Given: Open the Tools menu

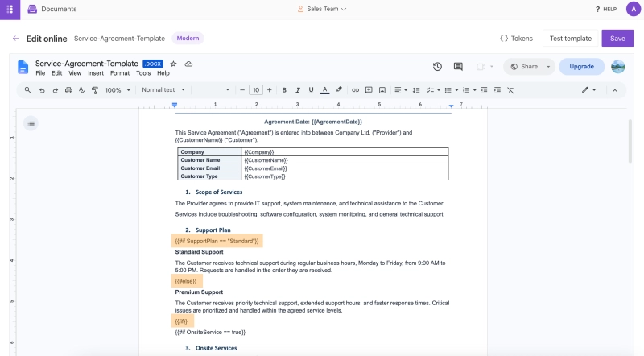Looking at the screenshot, I should click(143, 73).
